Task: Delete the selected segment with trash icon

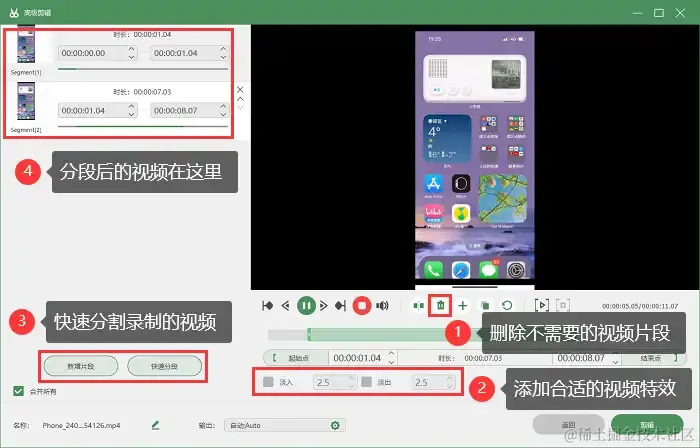Action: (x=441, y=306)
